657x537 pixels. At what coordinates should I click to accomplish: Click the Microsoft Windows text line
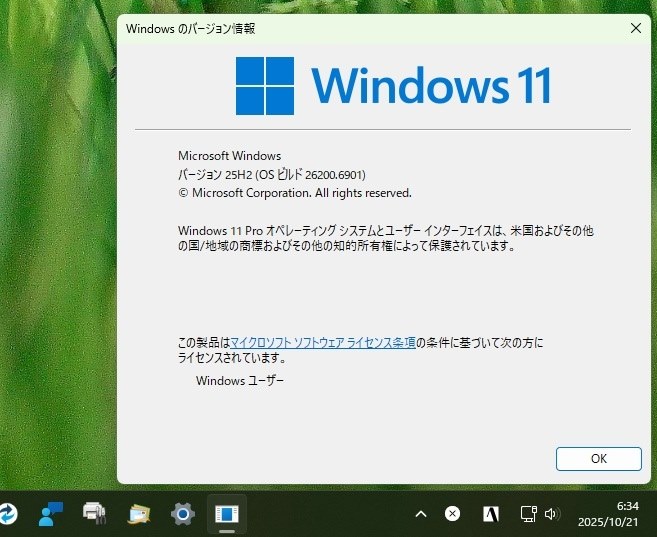click(230, 156)
